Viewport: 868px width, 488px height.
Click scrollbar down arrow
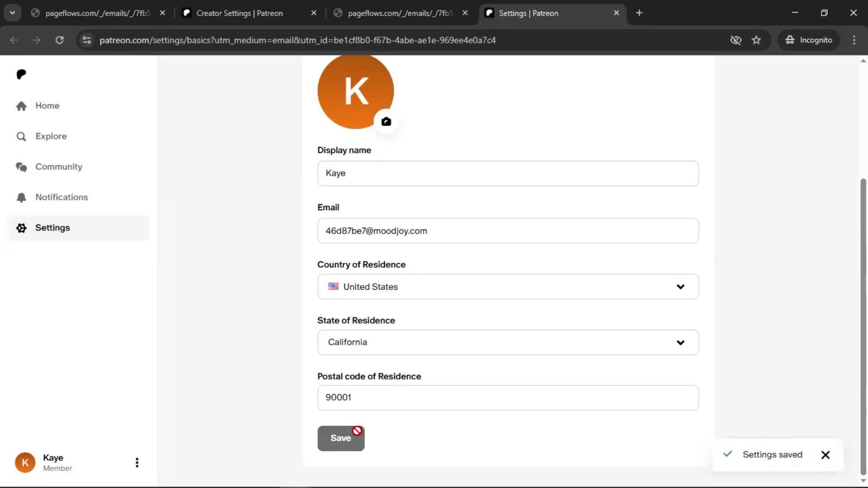tap(863, 481)
